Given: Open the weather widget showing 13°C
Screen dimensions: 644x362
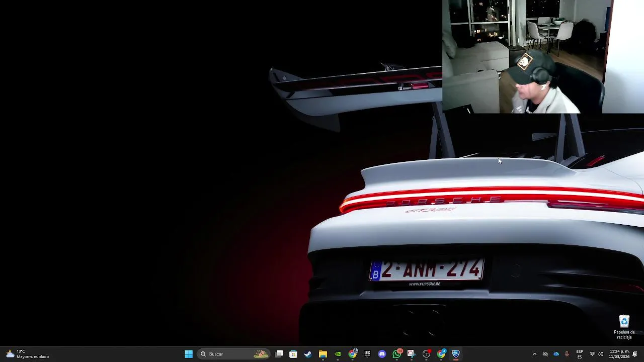Looking at the screenshot, I should click(x=28, y=354).
